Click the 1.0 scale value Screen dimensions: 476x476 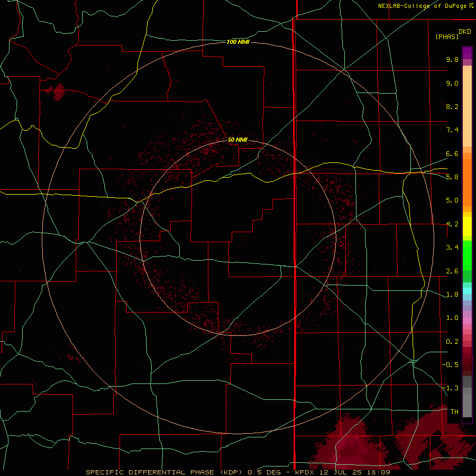point(452,318)
